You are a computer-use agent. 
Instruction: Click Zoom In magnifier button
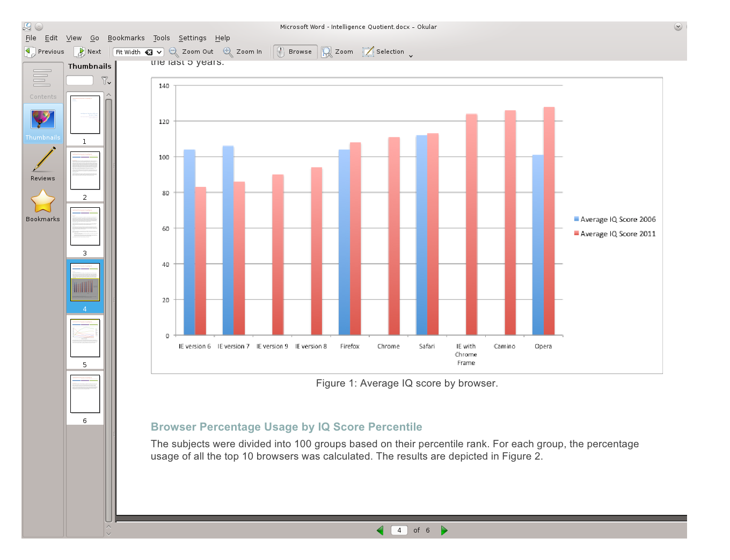pos(243,52)
